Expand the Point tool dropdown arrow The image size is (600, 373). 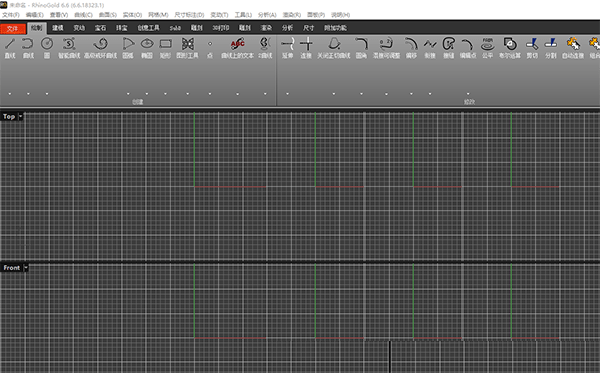pos(210,94)
